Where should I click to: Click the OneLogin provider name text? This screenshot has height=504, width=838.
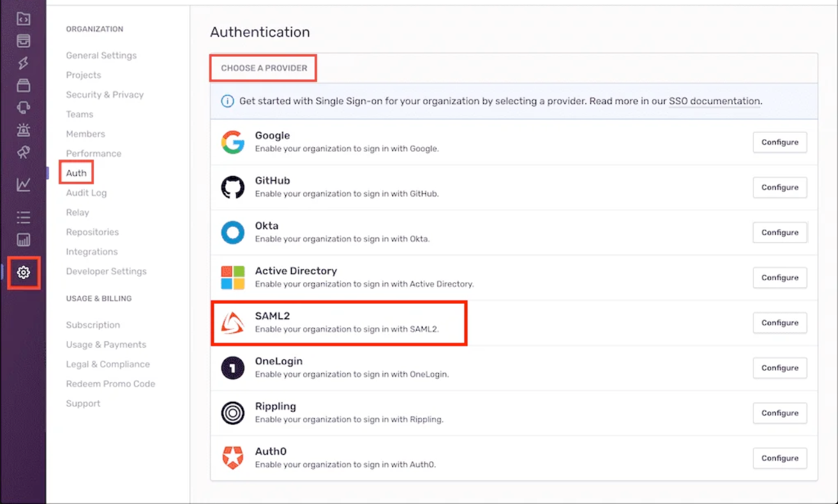(279, 361)
